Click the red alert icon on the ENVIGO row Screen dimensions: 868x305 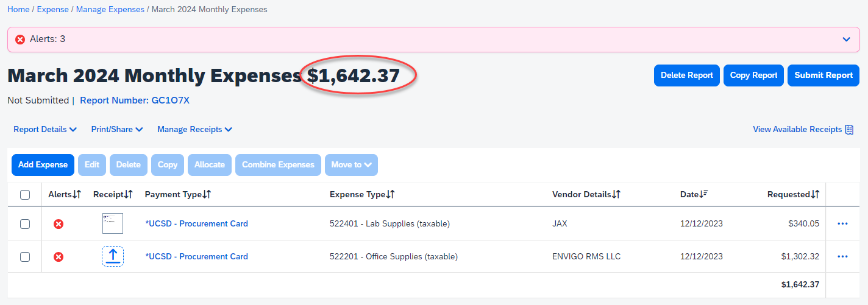point(59,257)
